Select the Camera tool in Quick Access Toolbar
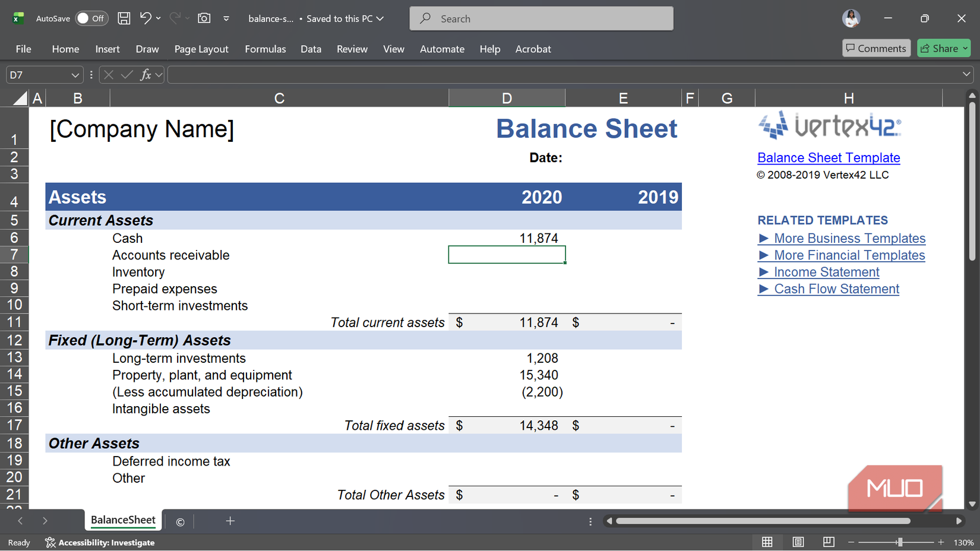 (204, 18)
